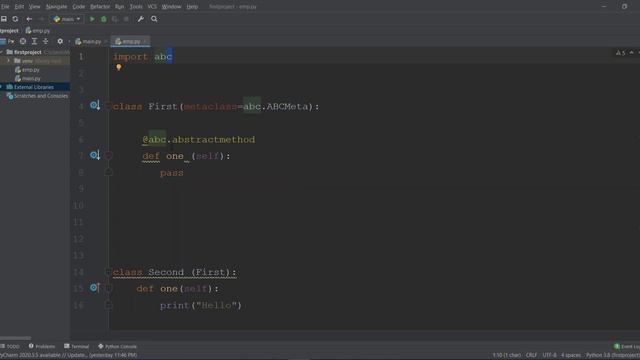Open the Help menu

tap(192, 7)
